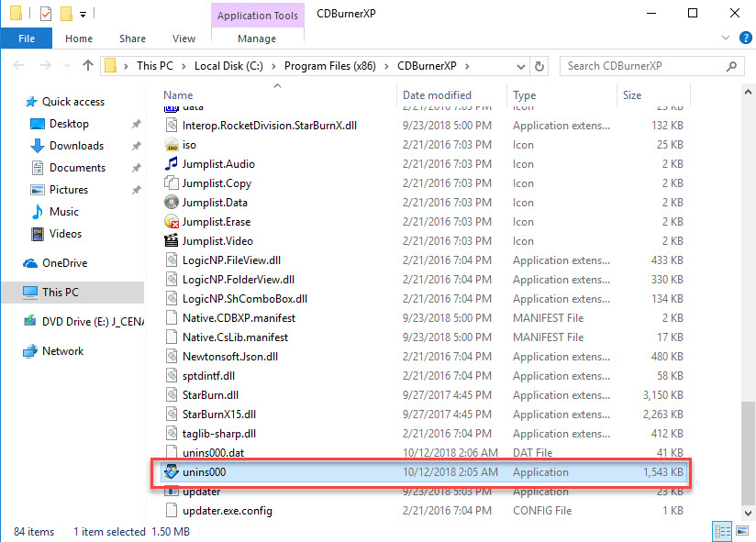Click the updater application icon
This screenshot has width=756, height=542.
click(172, 492)
